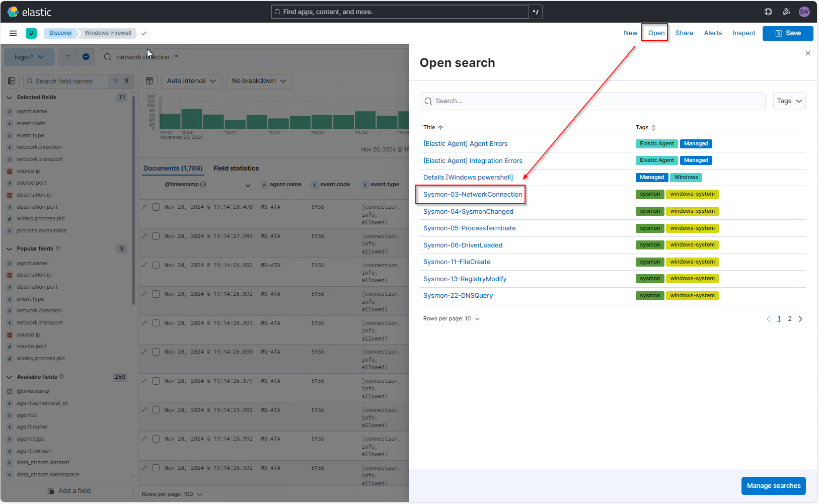Click New in the top menu
The width and height of the screenshot is (819, 504).
tap(630, 33)
